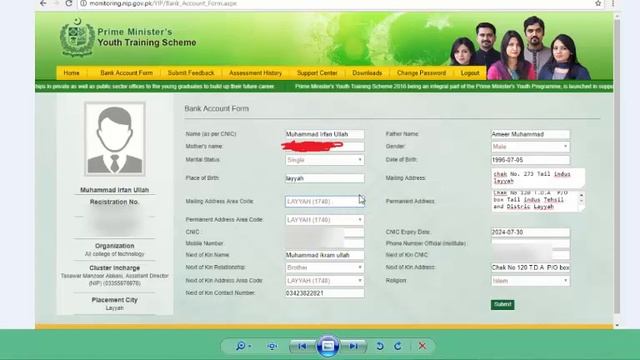640x360 pixels.
Task: Click 'Cluster Incharge' label in sidebar
Action: (115, 268)
